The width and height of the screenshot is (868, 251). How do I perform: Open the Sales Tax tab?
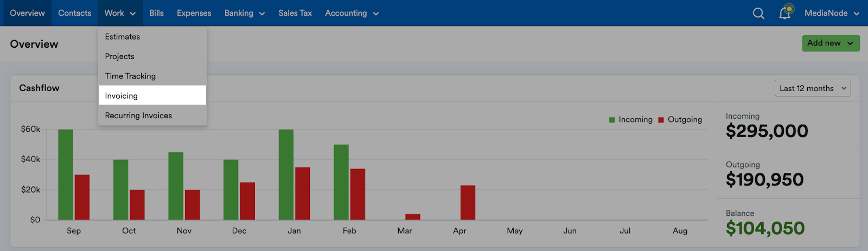tap(295, 13)
